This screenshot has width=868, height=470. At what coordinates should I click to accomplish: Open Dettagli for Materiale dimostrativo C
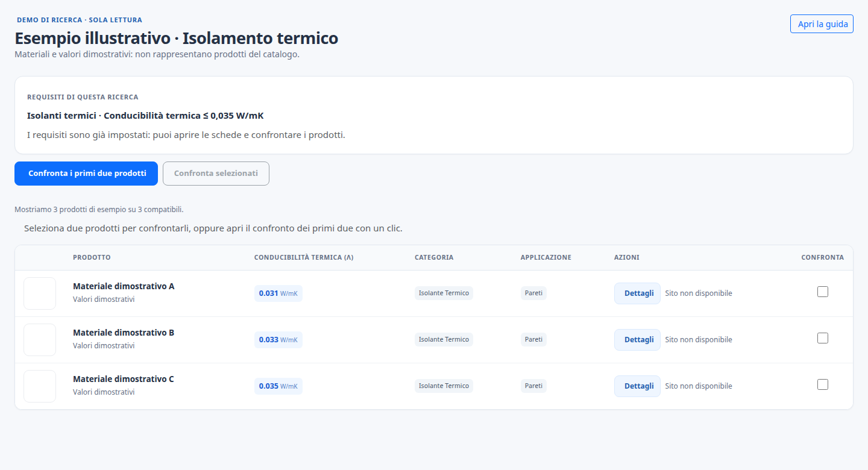(637, 386)
